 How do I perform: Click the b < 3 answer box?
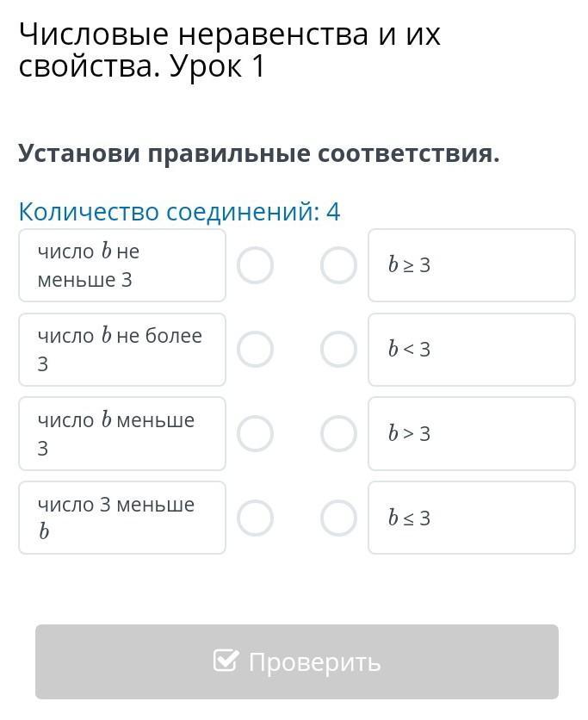coord(472,350)
